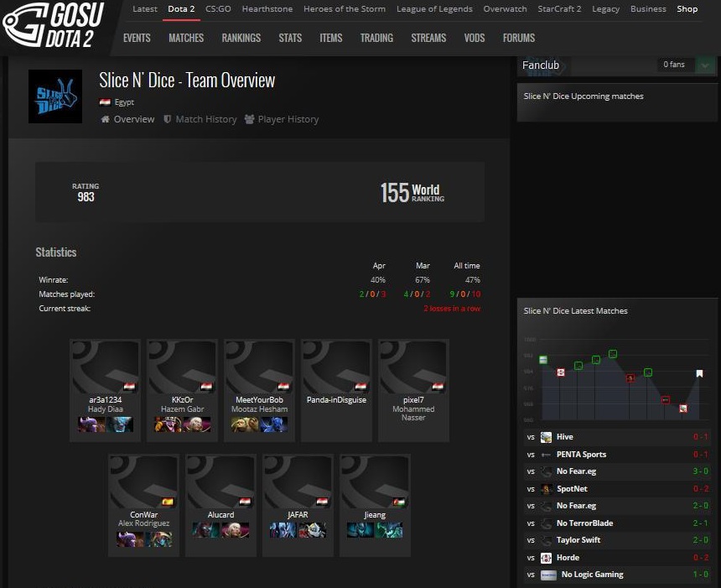This screenshot has height=588, width=721.
Task: Open the STREAMS menu item
Action: (428, 38)
